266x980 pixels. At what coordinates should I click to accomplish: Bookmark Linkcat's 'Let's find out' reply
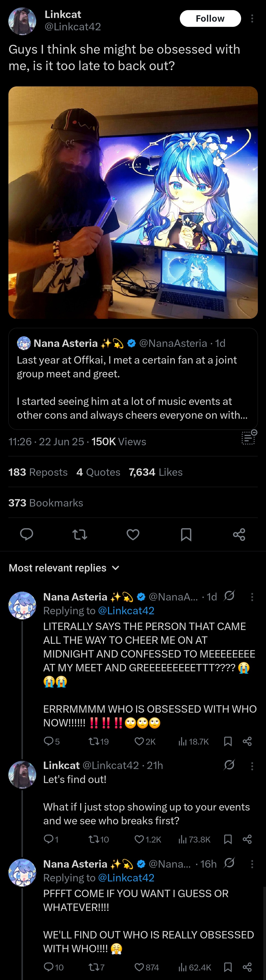tap(228, 839)
